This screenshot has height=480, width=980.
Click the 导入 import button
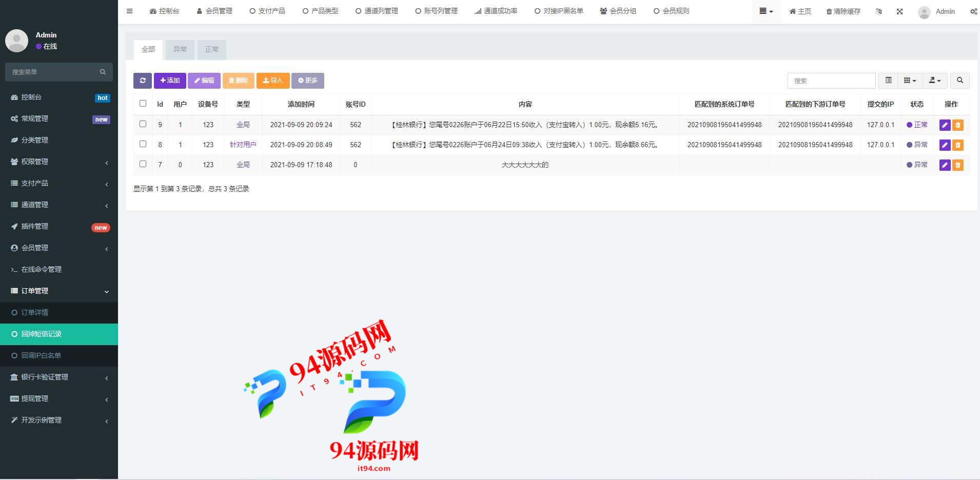(273, 81)
